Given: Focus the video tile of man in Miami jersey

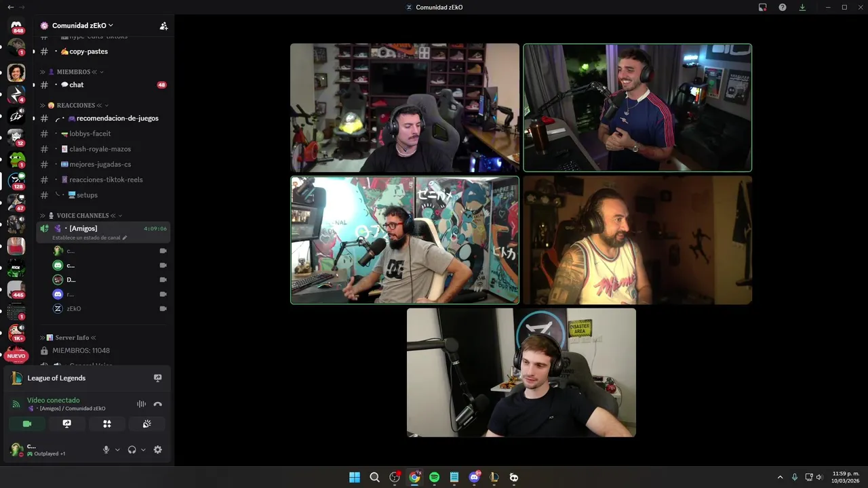Looking at the screenshot, I should point(637,240).
